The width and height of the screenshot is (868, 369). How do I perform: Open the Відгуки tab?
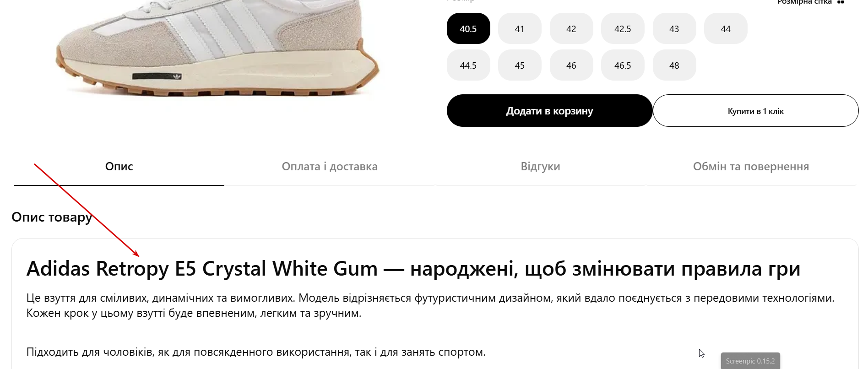(540, 167)
